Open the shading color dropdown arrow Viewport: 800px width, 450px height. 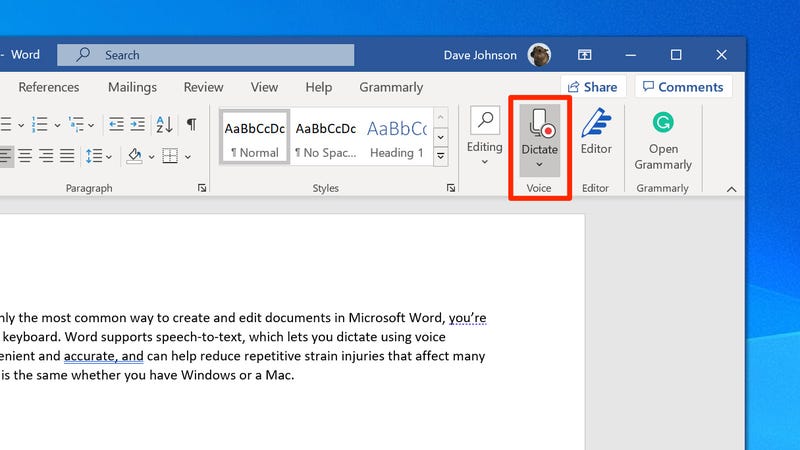click(x=152, y=156)
